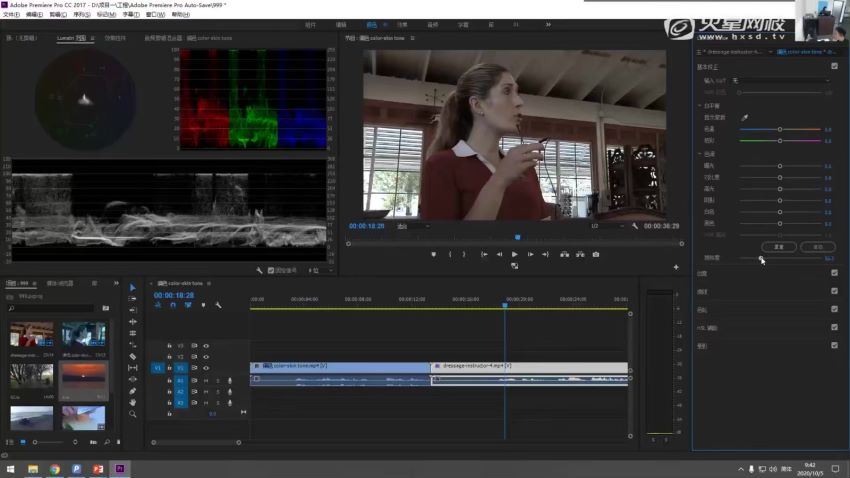Adjust the Temperature slider handle

point(780,129)
